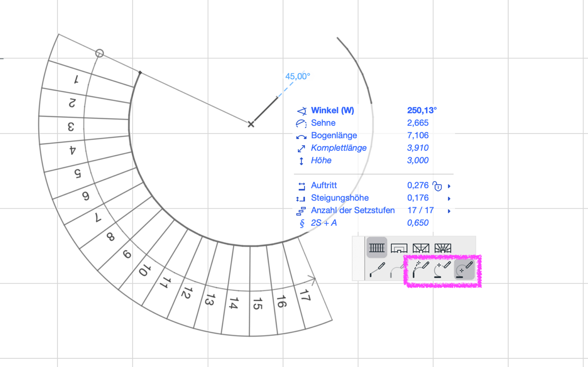The image size is (588, 367).
Task: Edit the Sehne value 2,665
Action: point(418,123)
